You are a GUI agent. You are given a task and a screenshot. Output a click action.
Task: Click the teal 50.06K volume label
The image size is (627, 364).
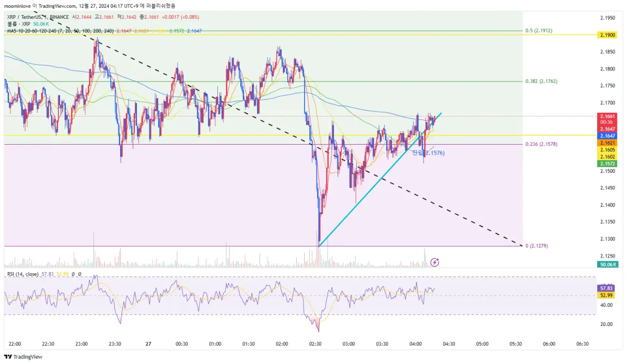tap(608, 265)
